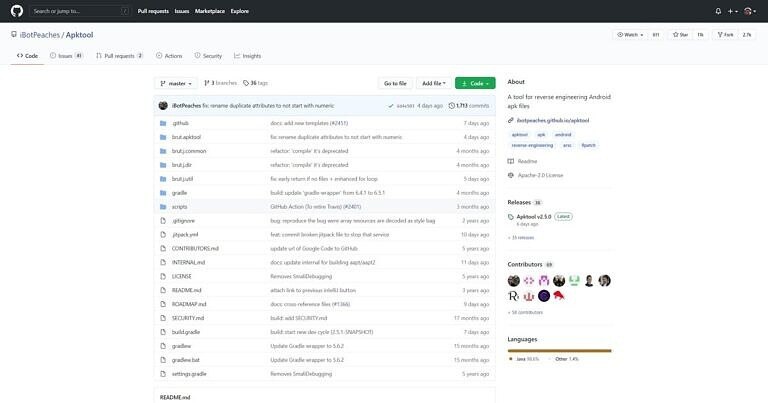Click the android topic tag
Viewport: 768px width, 403px height.
[563, 134]
